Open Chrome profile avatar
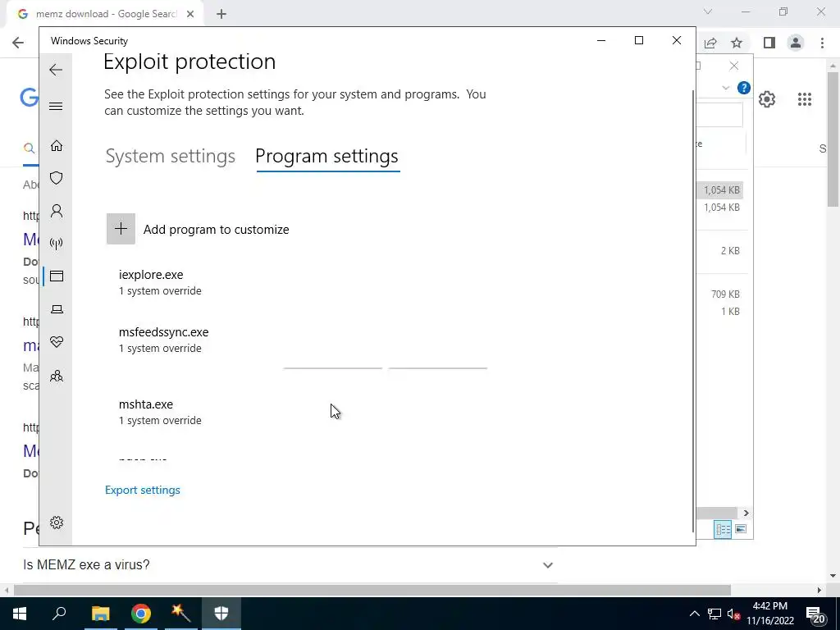 coord(796,43)
